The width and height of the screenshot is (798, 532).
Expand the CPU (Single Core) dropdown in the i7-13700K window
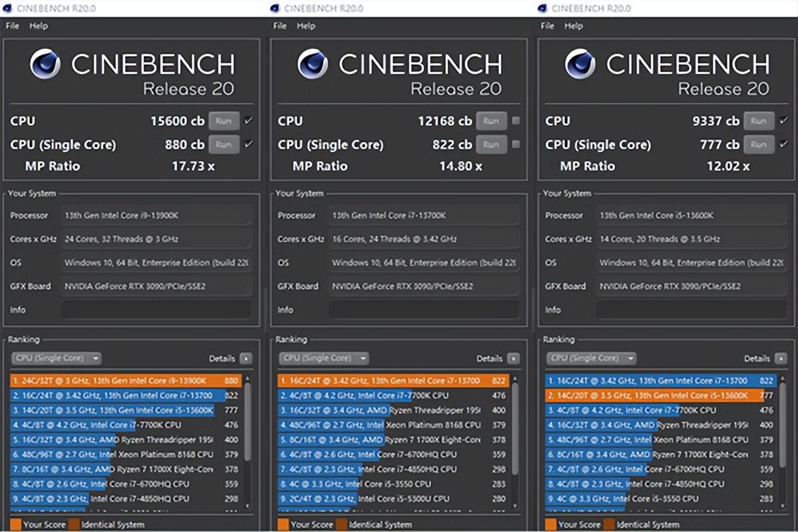pyautogui.click(x=323, y=358)
